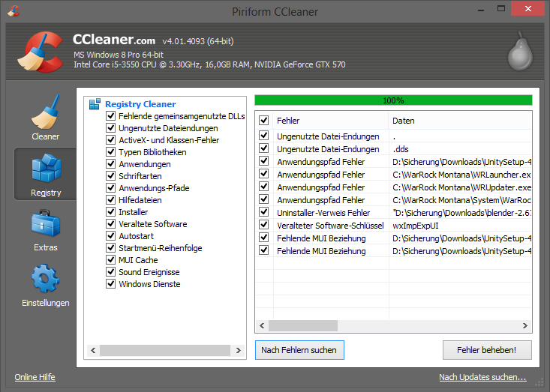Toggle select-all checkbox in Fehler header
Screen dimensions: 550x392
point(264,120)
